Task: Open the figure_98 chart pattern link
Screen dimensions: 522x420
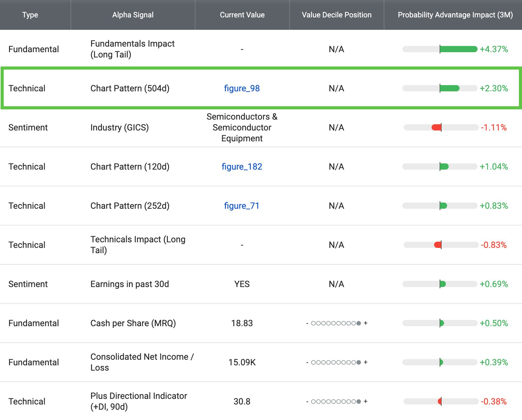Action: click(x=242, y=89)
